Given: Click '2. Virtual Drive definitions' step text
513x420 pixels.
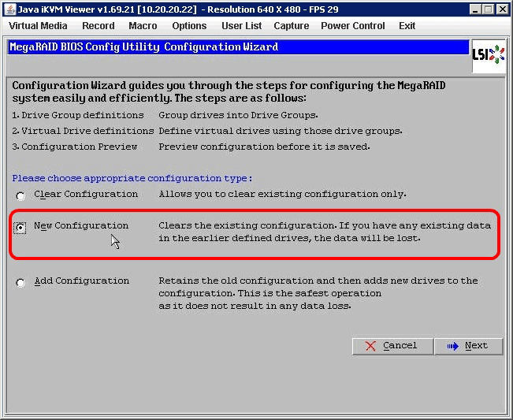Looking at the screenshot, I should tap(83, 131).
